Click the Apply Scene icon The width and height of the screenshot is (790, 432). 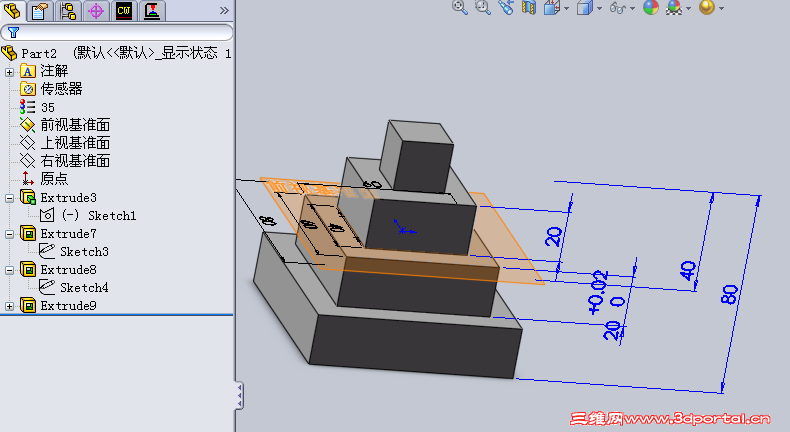coord(674,7)
